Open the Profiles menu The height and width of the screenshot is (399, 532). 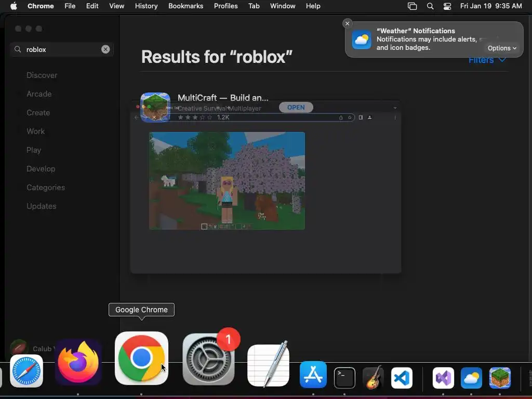point(225,6)
